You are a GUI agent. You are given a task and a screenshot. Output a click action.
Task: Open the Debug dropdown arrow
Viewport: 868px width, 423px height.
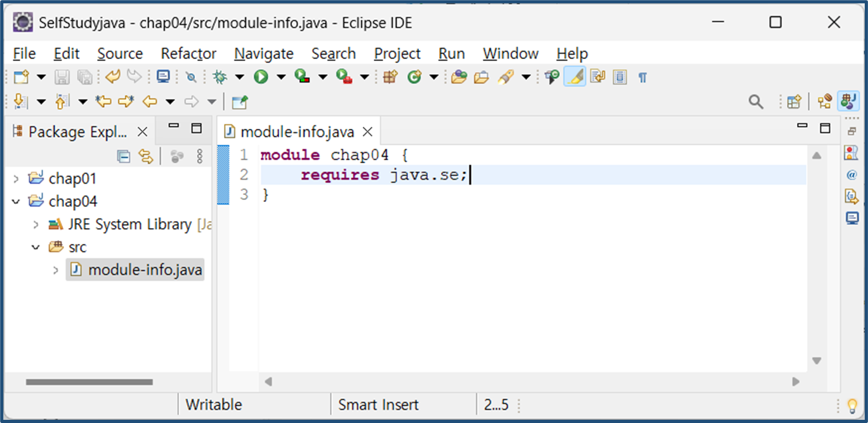(239, 77)
